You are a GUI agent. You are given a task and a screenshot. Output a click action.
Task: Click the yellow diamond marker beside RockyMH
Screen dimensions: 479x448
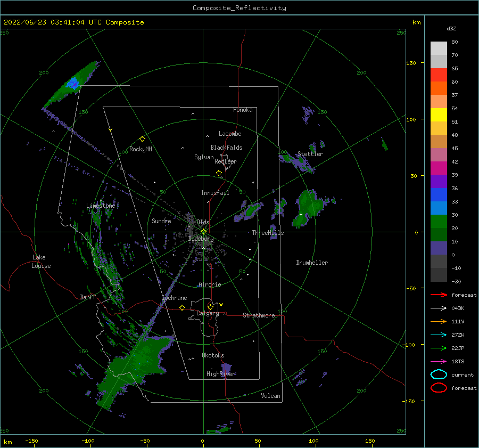pos(142,139)
